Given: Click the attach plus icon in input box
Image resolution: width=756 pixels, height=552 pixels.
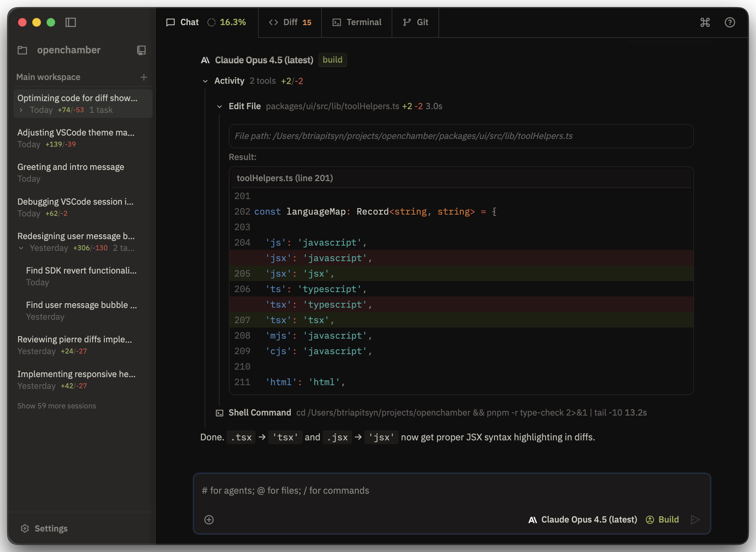Looking at the screenshot, I should tap(209, 519).
